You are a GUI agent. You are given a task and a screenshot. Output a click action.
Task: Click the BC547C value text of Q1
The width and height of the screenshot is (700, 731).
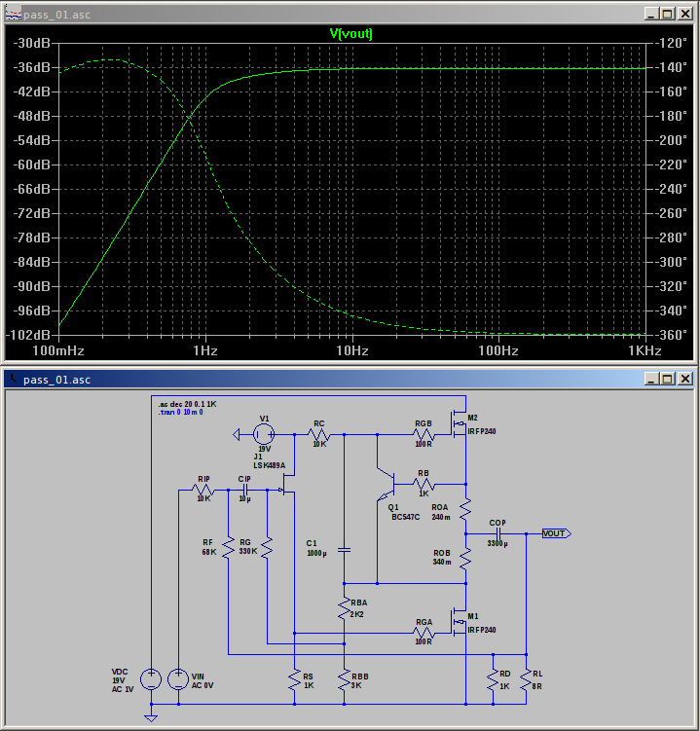[405, 517]
